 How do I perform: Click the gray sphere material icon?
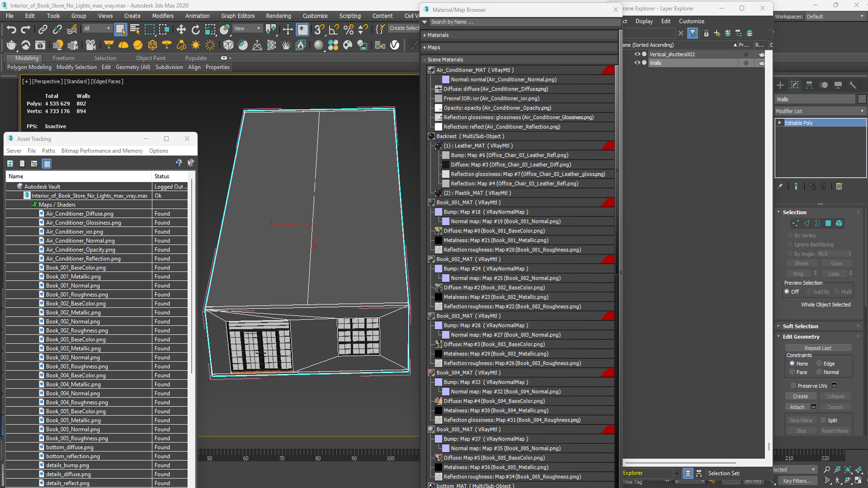319,45
